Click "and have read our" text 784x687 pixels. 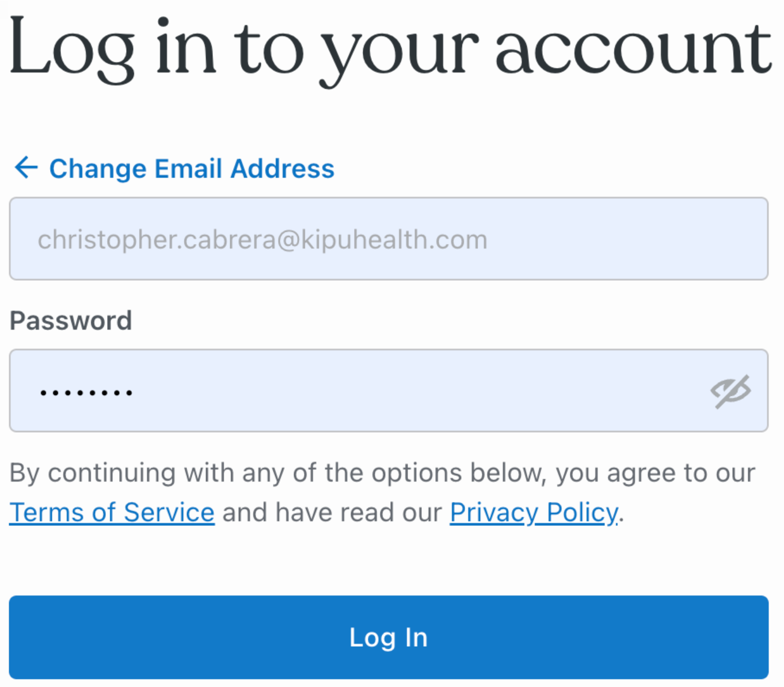point(332,512)
